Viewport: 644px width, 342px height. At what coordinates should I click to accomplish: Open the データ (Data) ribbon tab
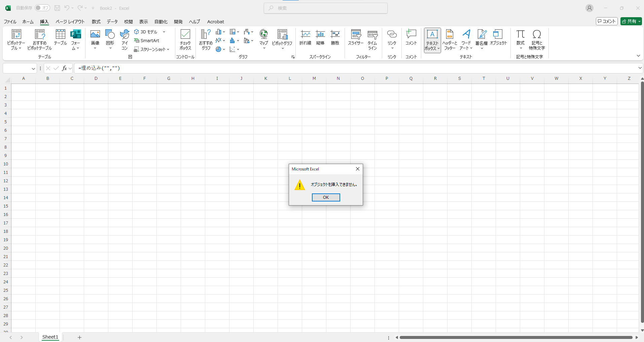112,22
